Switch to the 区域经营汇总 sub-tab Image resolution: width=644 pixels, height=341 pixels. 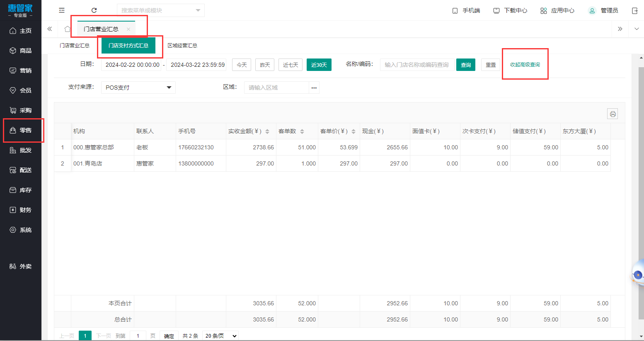click(182, 46)
